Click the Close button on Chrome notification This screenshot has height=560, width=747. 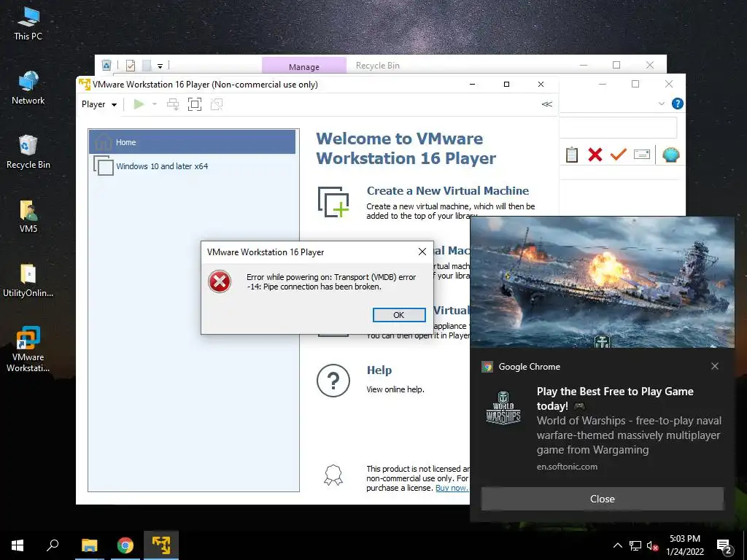tap(602, 499)
